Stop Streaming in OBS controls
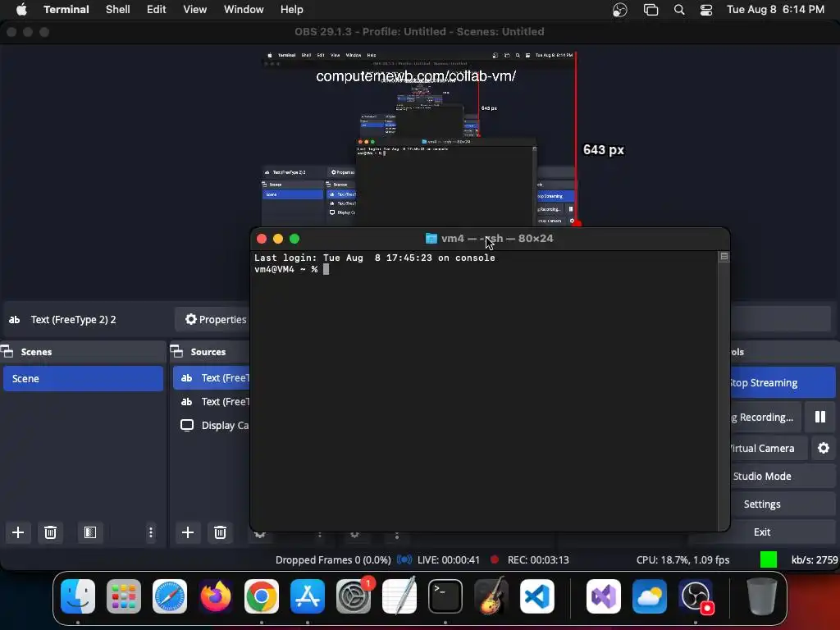Image resolution: width=840 pixels, height=630 pixels. [783, 382]
